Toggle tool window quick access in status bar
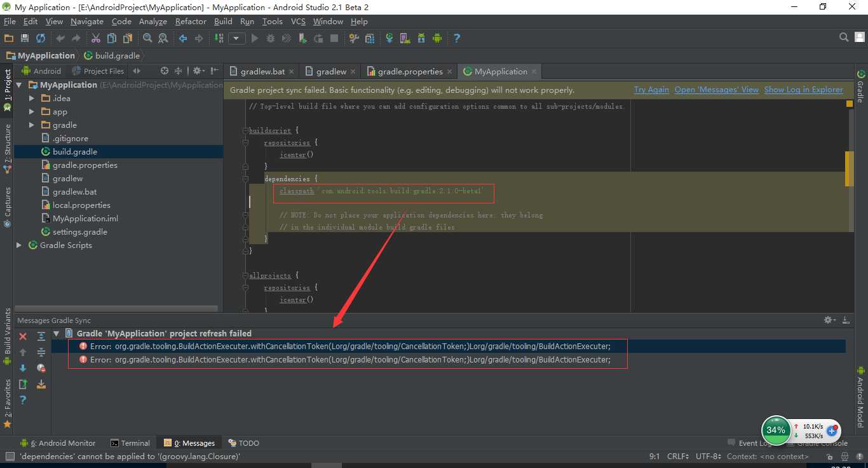 click(x=10, y=457)
